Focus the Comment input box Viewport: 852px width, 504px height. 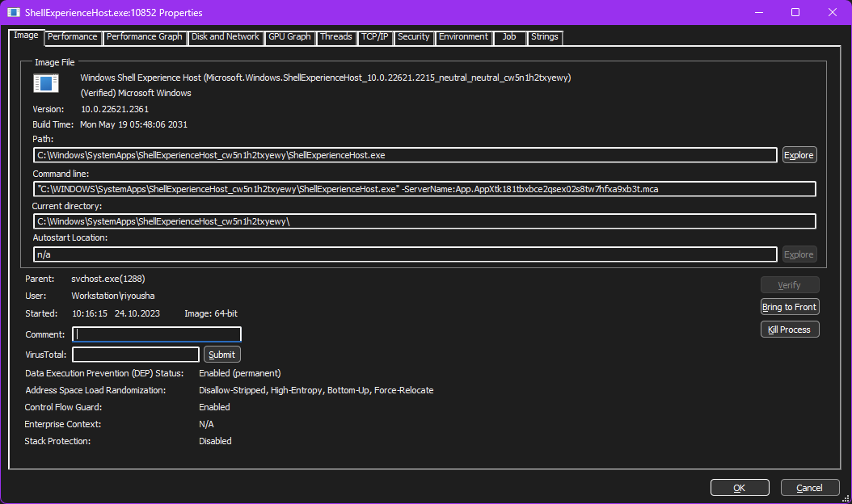click(157, 334)
